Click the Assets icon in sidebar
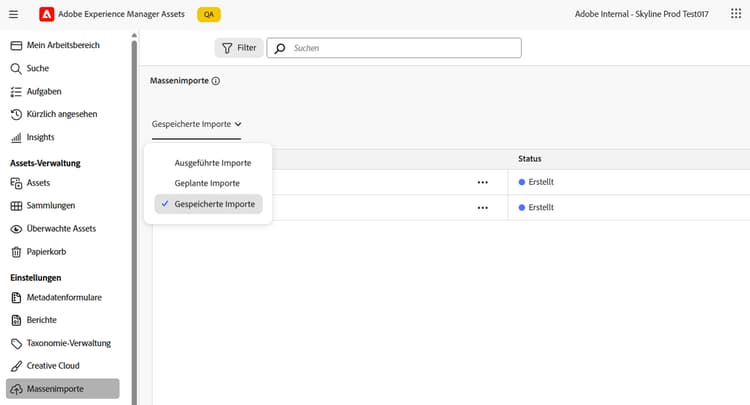This screenshot has width=750, height=405. tap(16, 183)
